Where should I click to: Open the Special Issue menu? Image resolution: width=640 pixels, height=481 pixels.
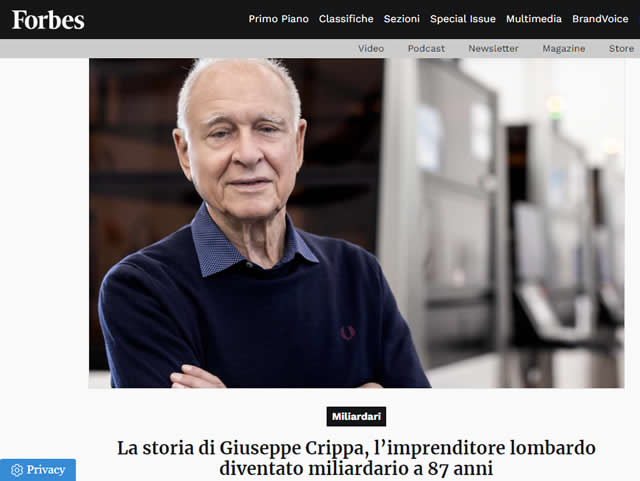tap(463, 19)
